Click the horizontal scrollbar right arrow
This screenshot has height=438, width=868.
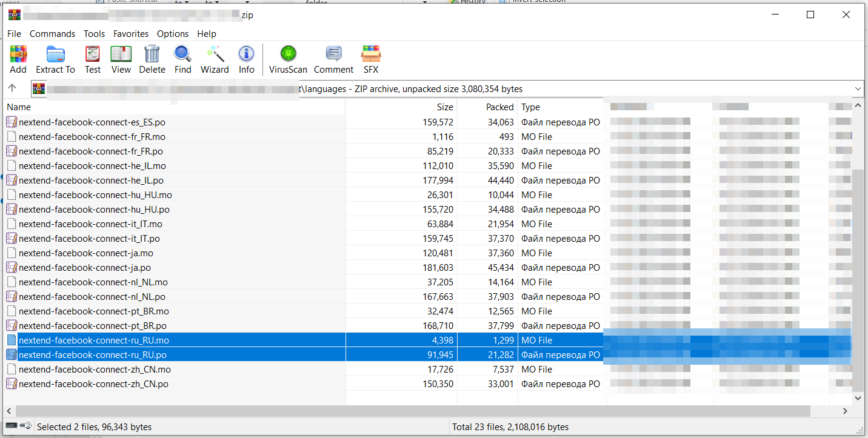coord(846,411)
